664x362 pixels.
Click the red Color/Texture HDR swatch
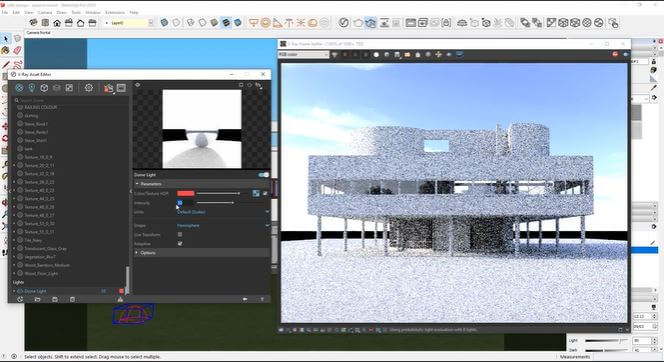pyautogui.click(x=185, y=193)
